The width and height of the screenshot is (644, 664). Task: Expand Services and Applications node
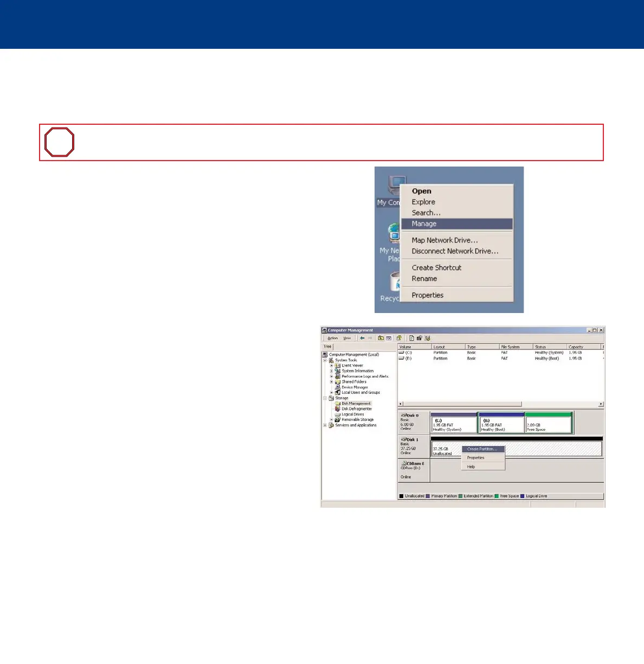pyautogui.click(x=325, y=425)
